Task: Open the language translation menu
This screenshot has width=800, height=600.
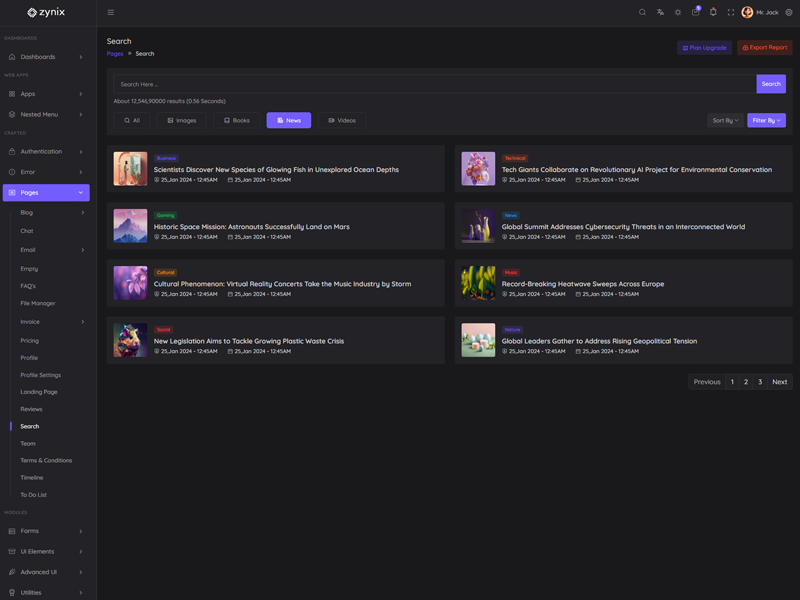Action: point(660,13)
